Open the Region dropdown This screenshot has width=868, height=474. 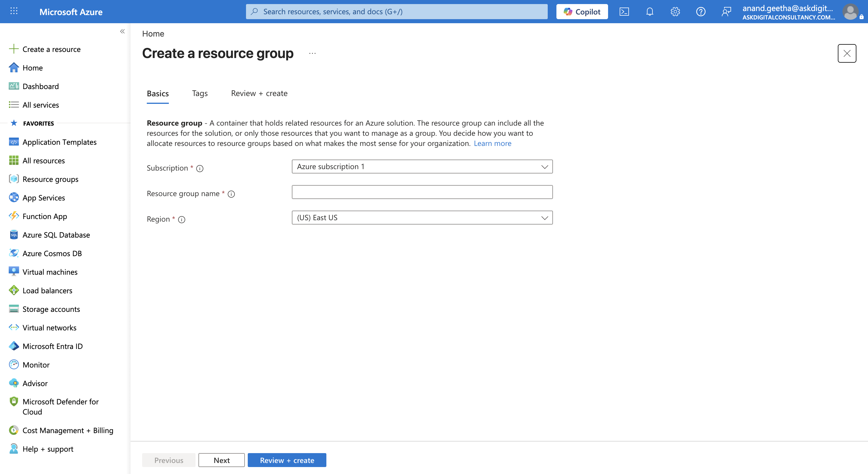[422, 218]
